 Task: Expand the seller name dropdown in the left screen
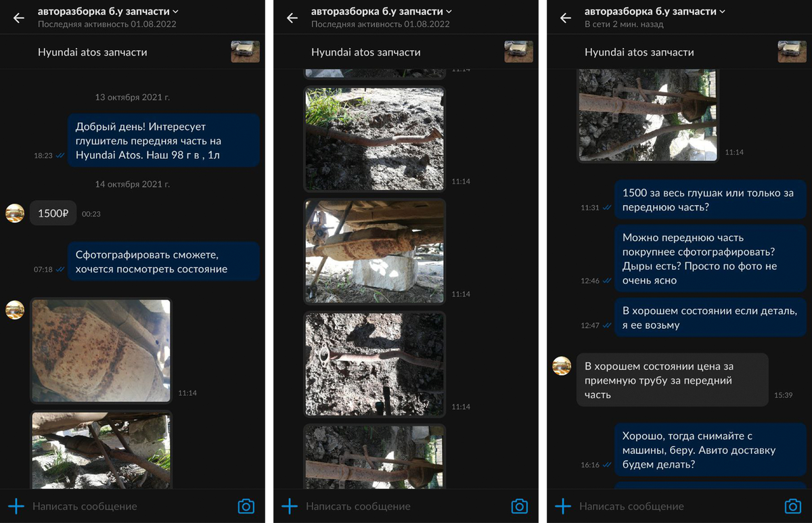coord(175,12)
